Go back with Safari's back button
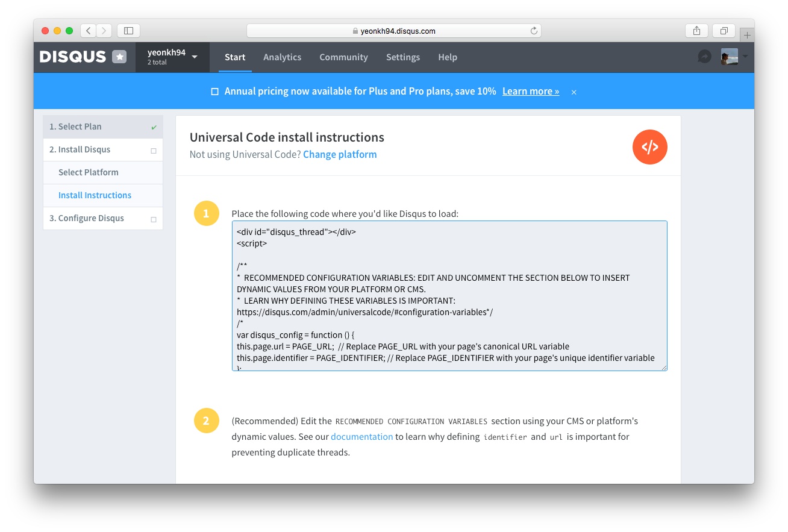This screenshot has height=532, width=788. click(x=89, y=30)
